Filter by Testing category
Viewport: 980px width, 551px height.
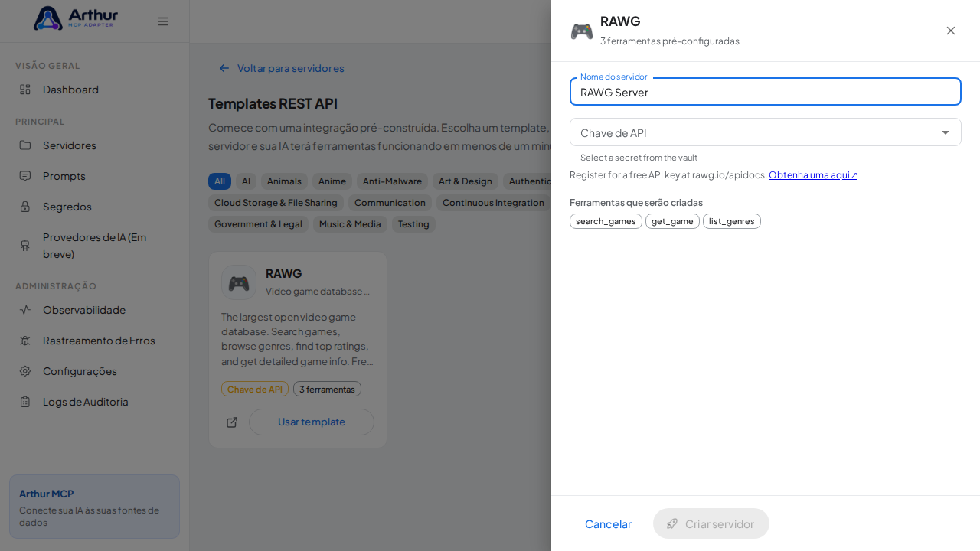pyautogui.click(x=413, y=224)
